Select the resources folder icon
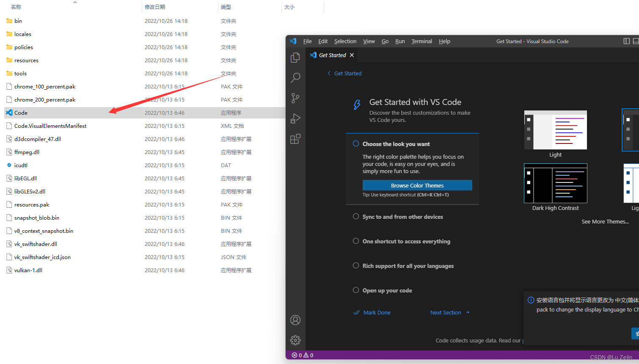 pos(9,60)
